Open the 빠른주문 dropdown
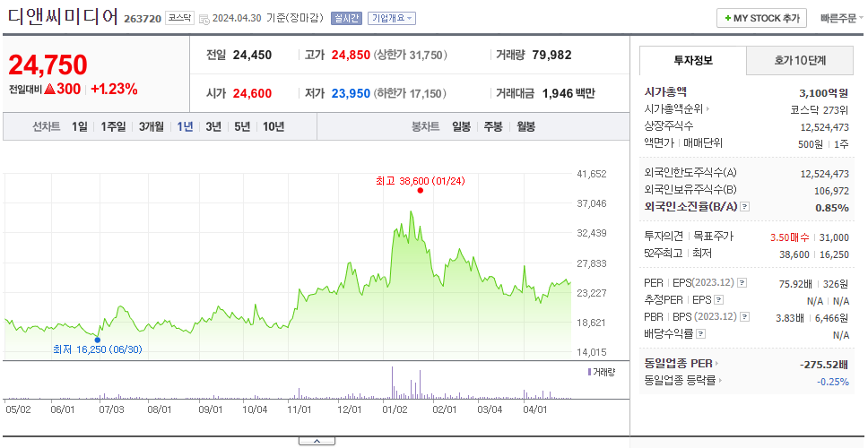Image resolution: width=868 pixels, height=448 pixels. [841, 18]
